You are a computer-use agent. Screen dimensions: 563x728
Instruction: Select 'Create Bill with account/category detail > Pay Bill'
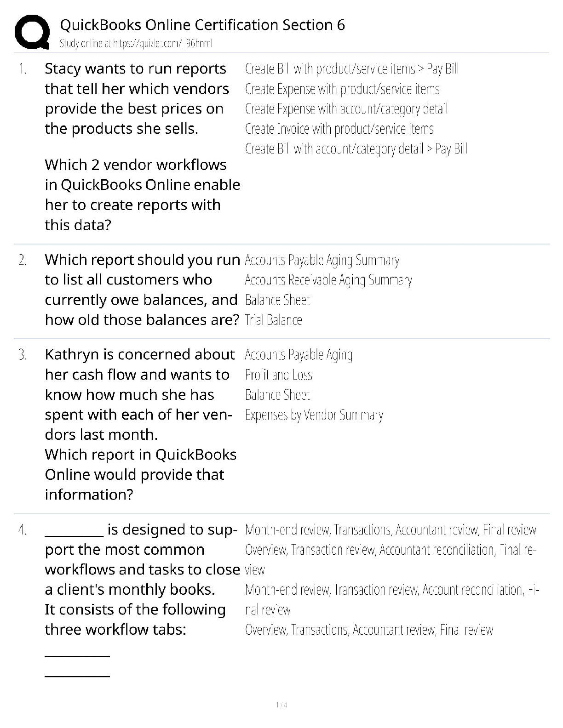[356, 149]
